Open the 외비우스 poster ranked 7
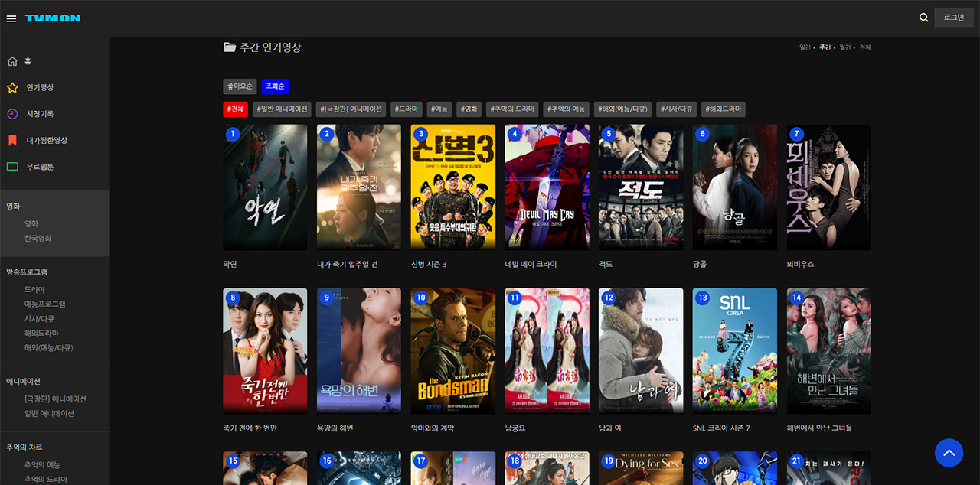This screenshot has width=980, height=485. (x=829, y=187)
